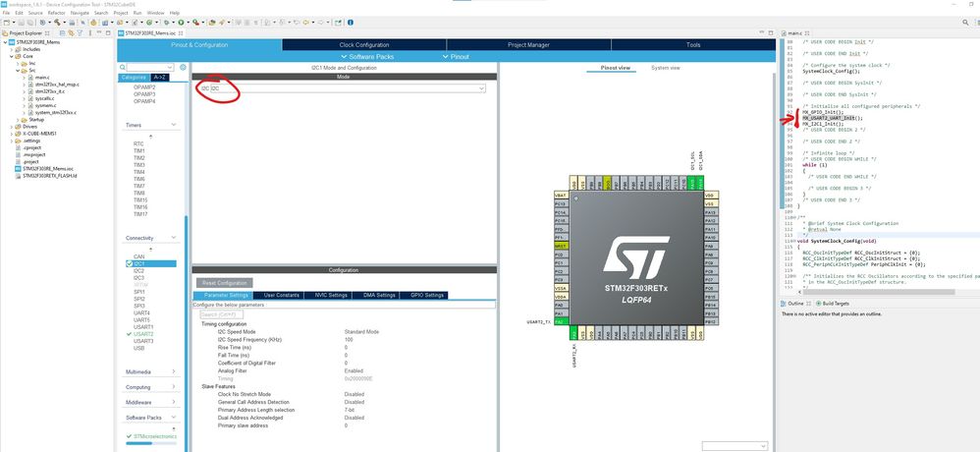
Task: Select the Pinout view button
Action: pyautogui.click(x=615, y=68)
